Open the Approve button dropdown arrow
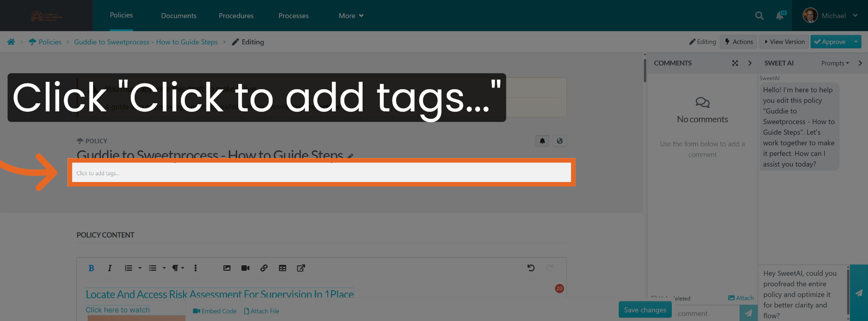Viewport: 868px width, 321px height. tap(856, 42)
